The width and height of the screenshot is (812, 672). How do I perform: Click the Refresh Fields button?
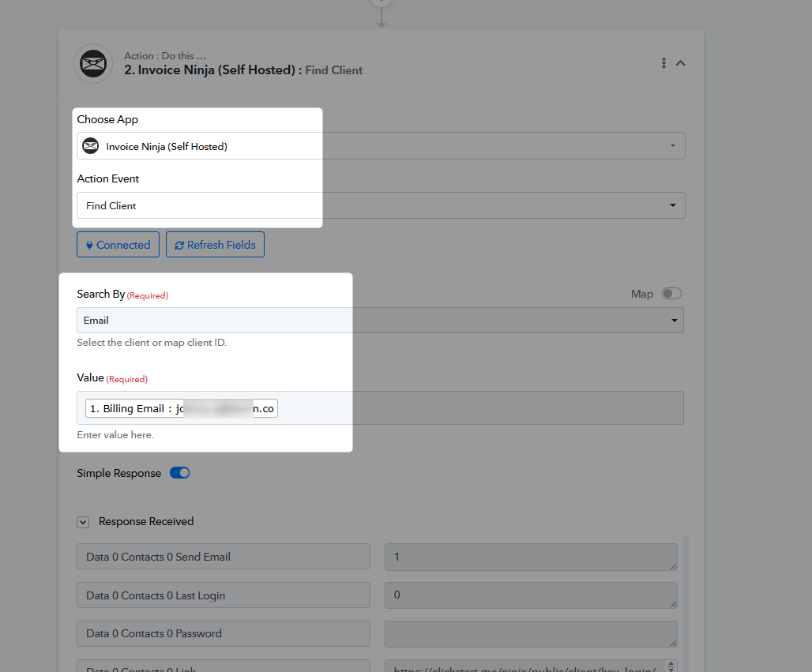pyautogui.click(x=215, y=245)
